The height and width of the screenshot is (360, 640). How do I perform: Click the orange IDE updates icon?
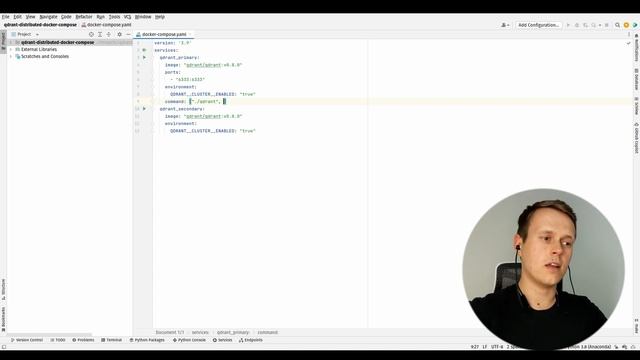pyautogui.click(x=626, y=25)
